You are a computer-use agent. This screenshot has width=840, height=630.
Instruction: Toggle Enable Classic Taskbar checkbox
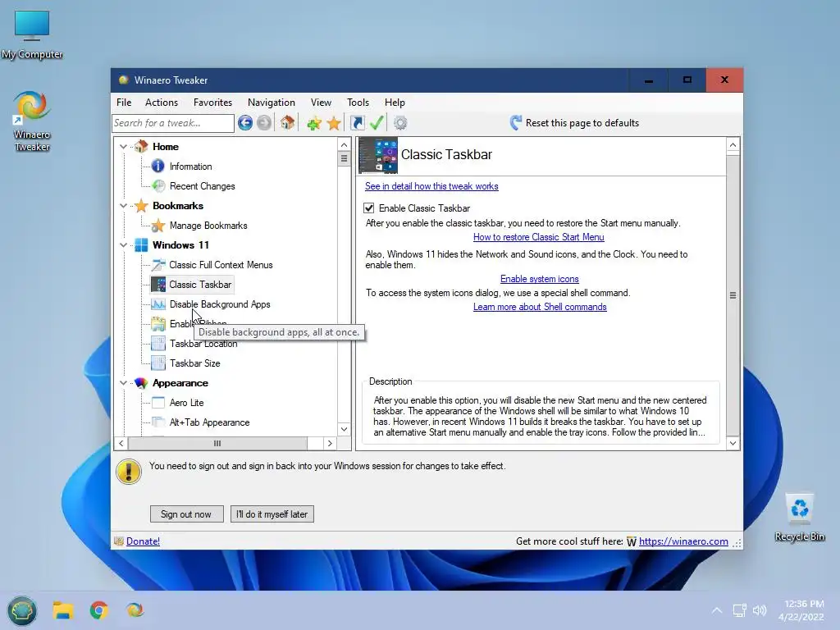click(x=368, y=208)
